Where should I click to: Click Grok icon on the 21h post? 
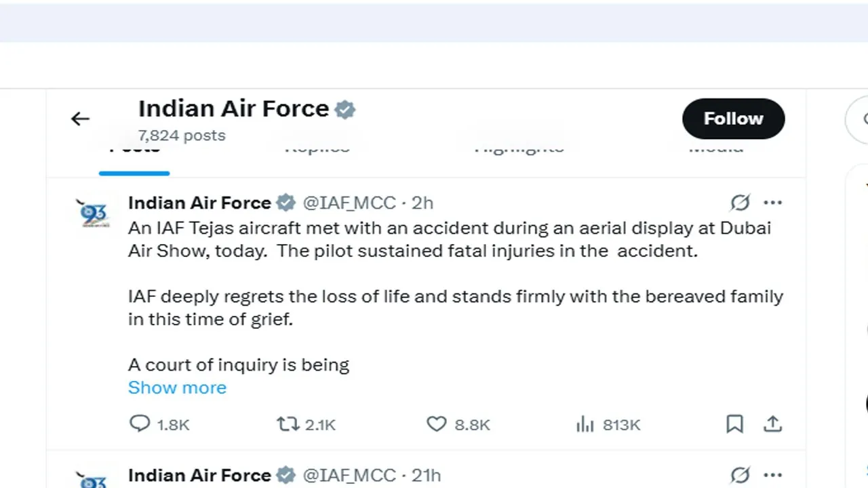pos(740,475)
